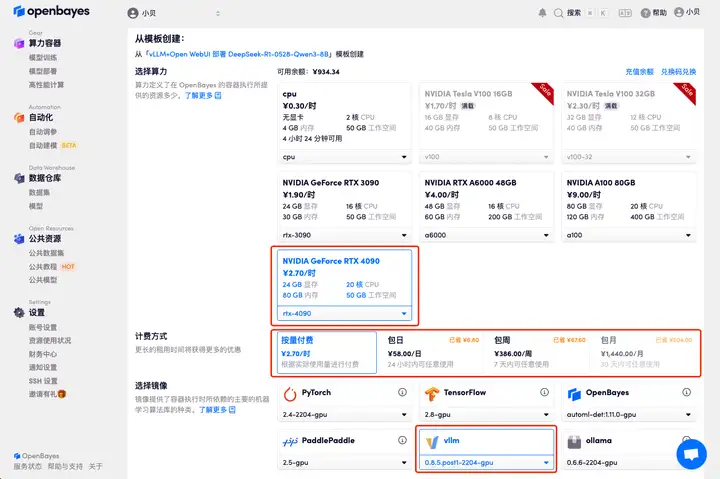Select the NVIDIA GeForce RTX 4090 card

click(344, 286)
